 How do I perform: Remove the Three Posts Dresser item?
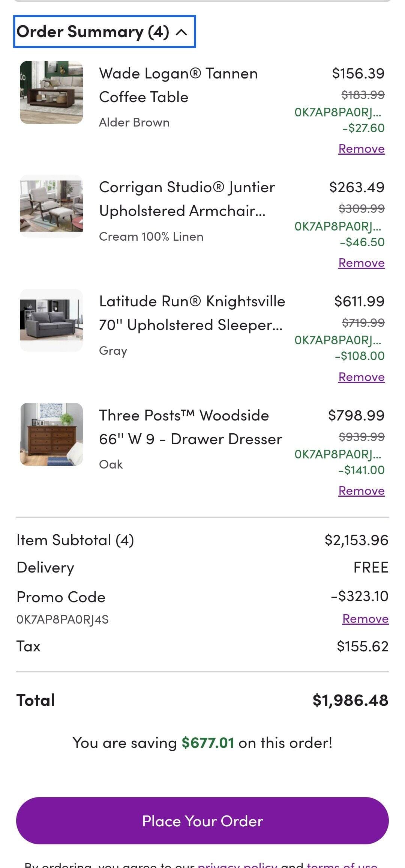[361, 491]
